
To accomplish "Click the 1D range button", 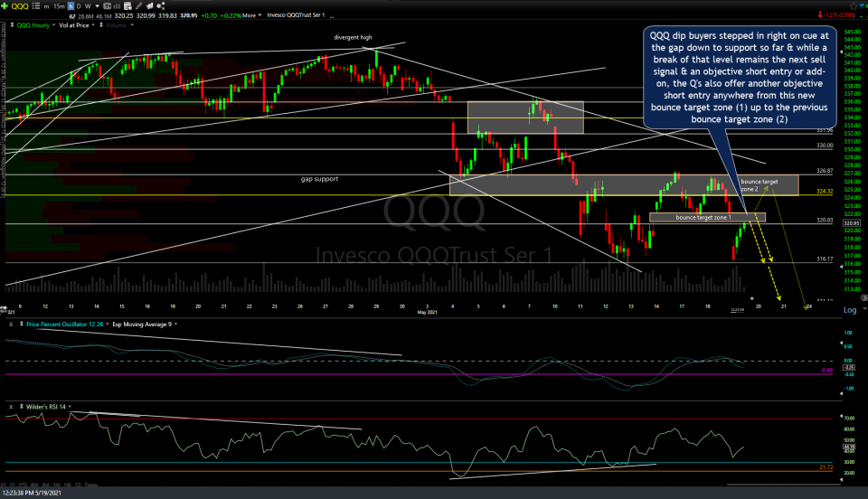I will point(78,485).
